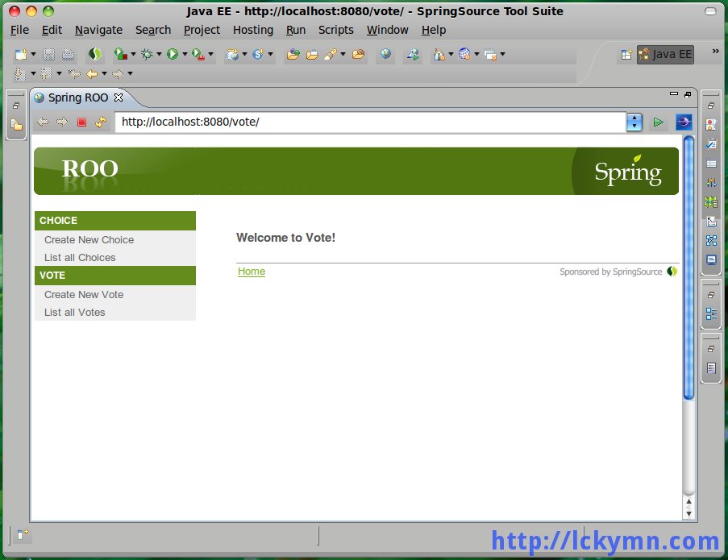Click the Create New Vote link
This screenshot has width=728, height=560.
pyautogui.click(x=84, y=295)
